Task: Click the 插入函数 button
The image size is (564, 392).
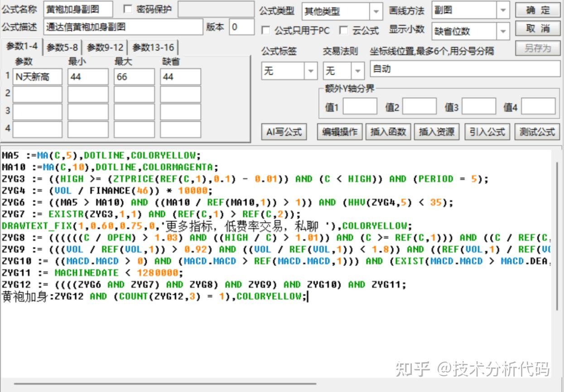Action: pos(389,132)
